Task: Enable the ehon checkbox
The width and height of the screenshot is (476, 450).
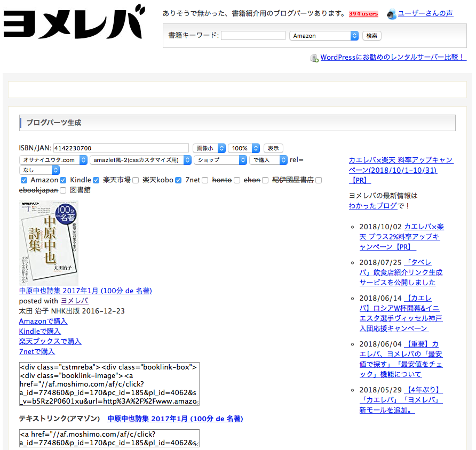Action: tap(237, 180)
